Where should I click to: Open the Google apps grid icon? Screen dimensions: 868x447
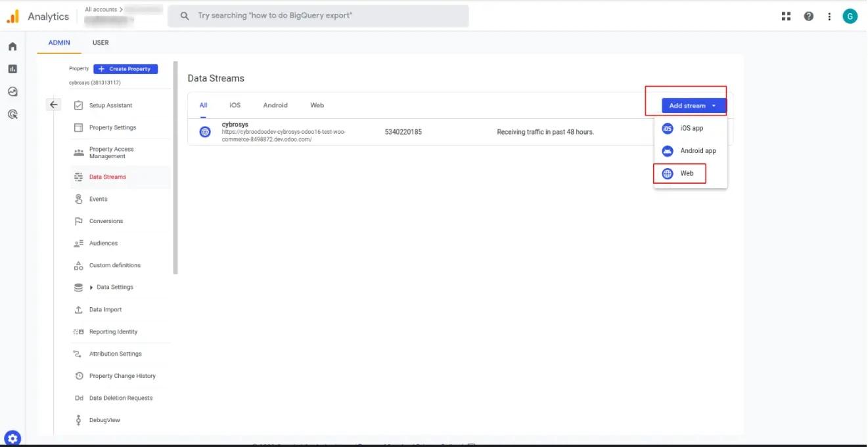pyautogui.click(x=786, y=15)
